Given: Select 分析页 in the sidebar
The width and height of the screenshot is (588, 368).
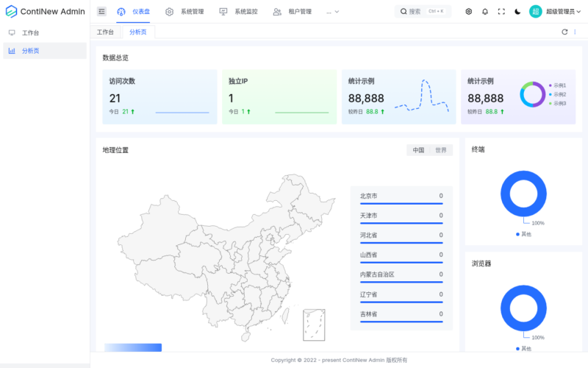Looking at the screenshot, I should click(45, 51).
